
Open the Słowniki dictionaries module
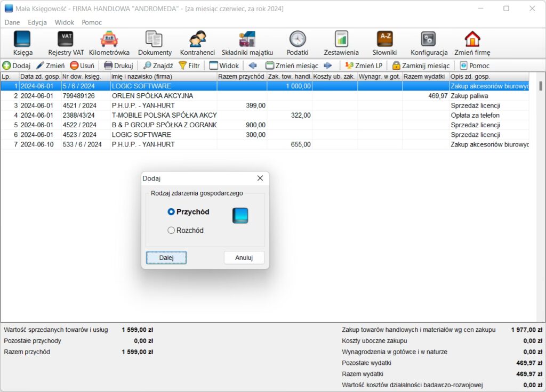(x=384, y=43)
